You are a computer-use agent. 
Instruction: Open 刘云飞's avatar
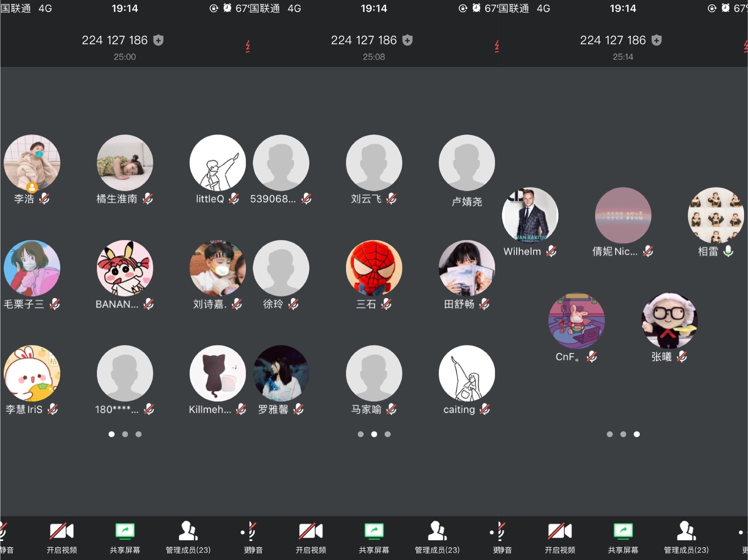pyautogui.click(x=374, y=163)
